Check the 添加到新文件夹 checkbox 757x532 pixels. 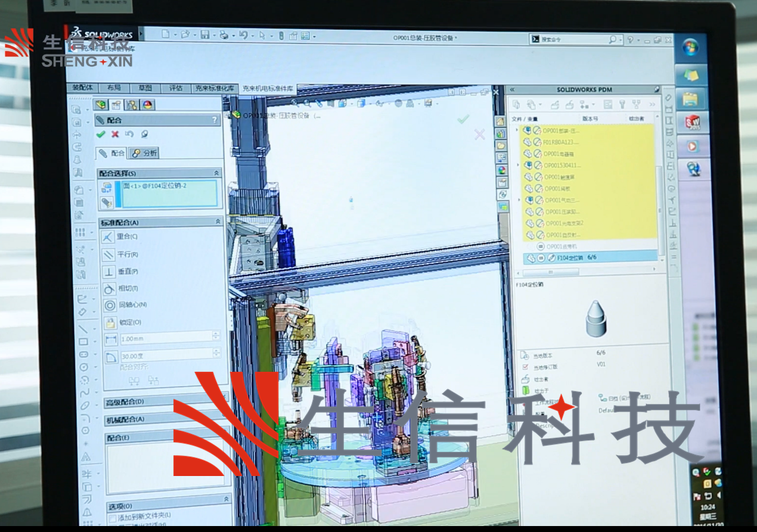(112, 518)
